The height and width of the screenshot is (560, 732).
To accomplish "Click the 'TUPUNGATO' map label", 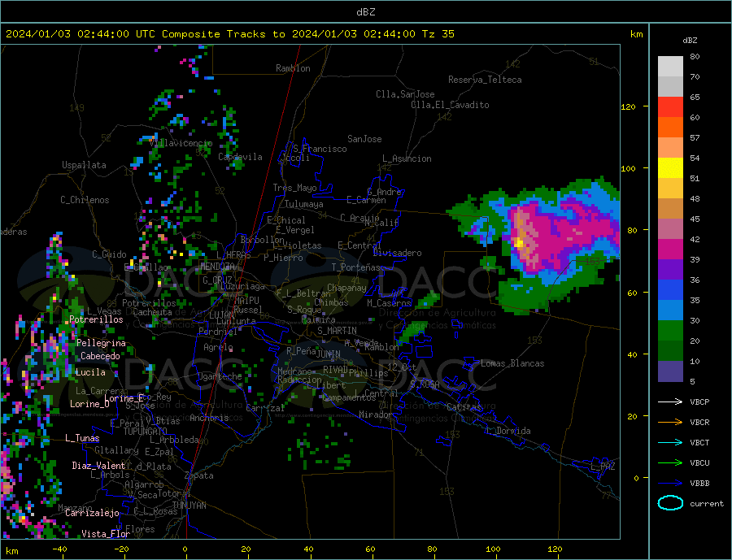I will 145,432.
